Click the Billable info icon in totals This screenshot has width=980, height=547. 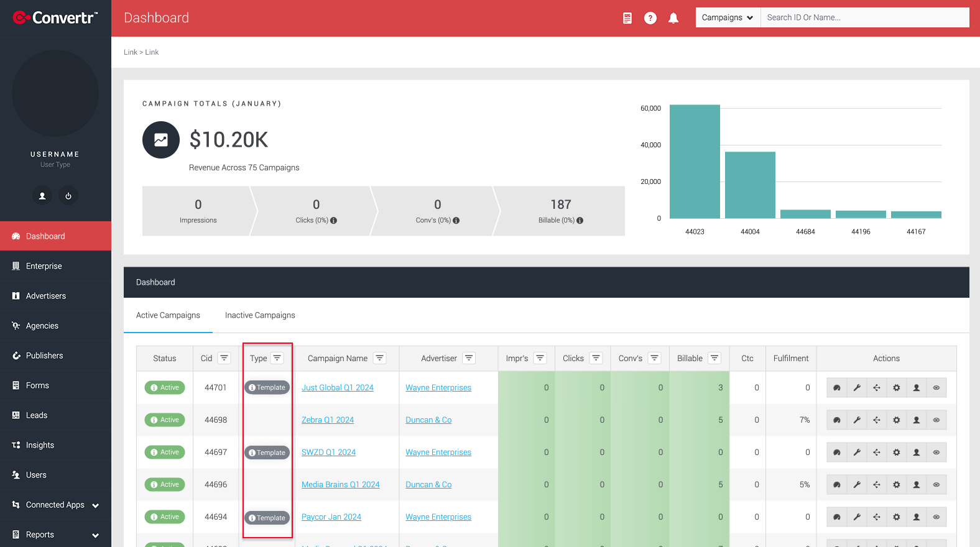580,220
